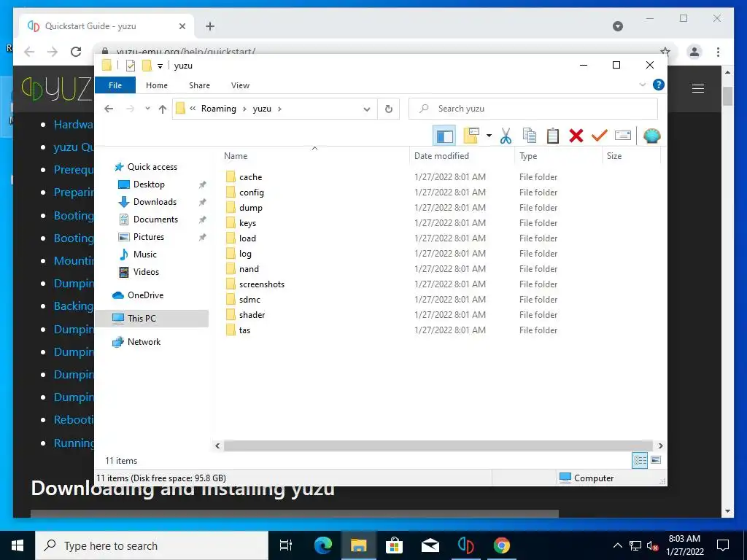Click the Copy icon in Explorer toolbar
747x560 pixels.
pos(530,136)
